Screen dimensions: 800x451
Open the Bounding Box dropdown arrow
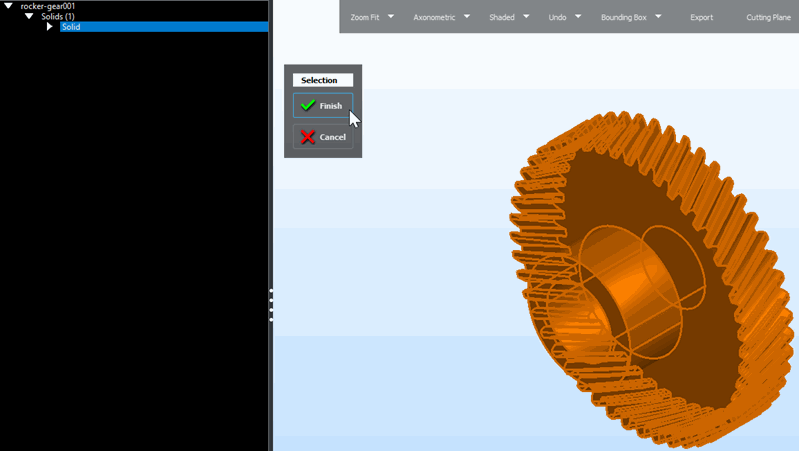click(658, 17)
